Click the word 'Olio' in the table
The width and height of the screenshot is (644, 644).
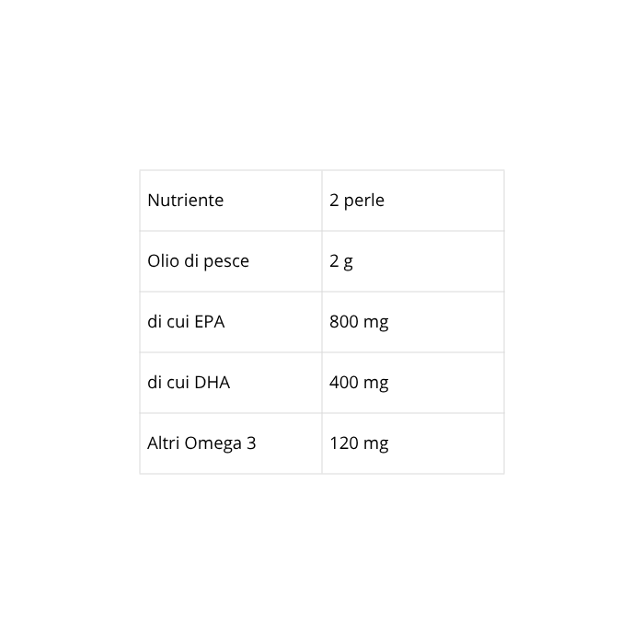(163, 261)
